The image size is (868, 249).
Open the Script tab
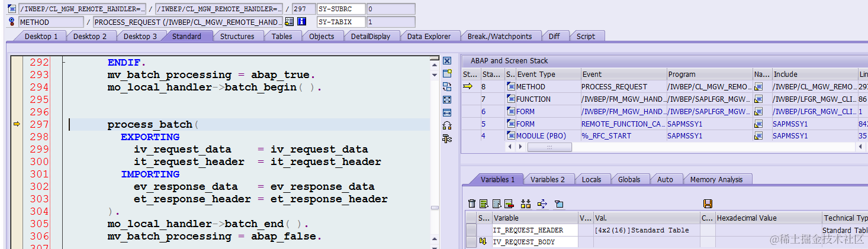point(586,36)
